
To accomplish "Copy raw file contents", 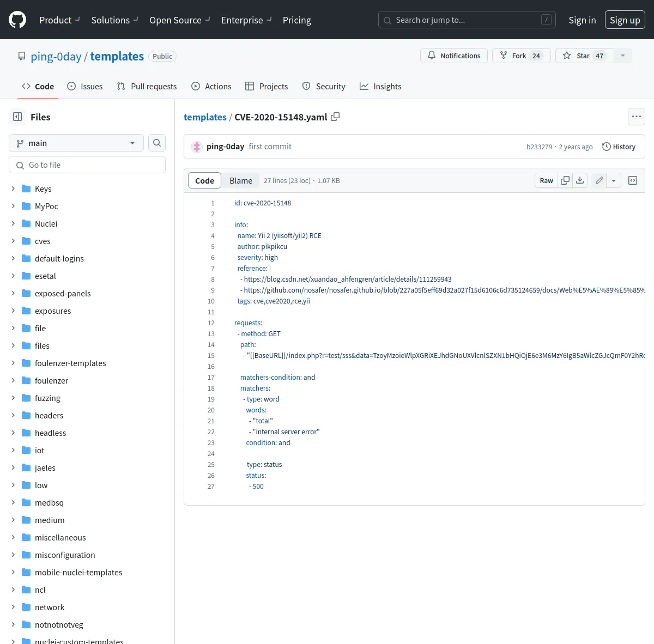I will [565, 180].
